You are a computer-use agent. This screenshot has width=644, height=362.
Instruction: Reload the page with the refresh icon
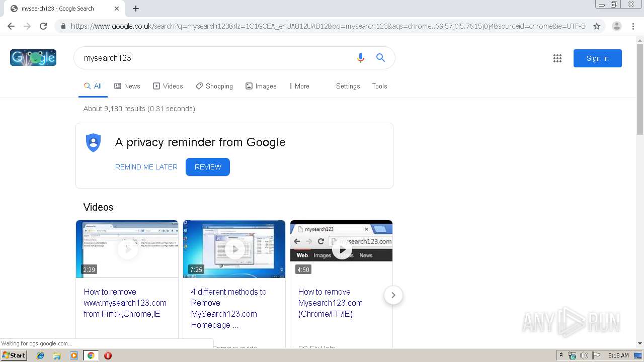[43, 26]
